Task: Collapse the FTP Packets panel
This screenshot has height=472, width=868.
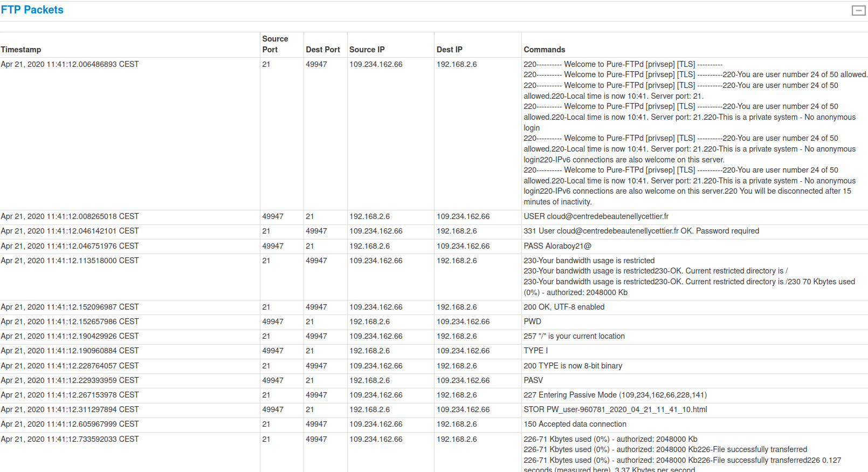Action: point(858,11)
